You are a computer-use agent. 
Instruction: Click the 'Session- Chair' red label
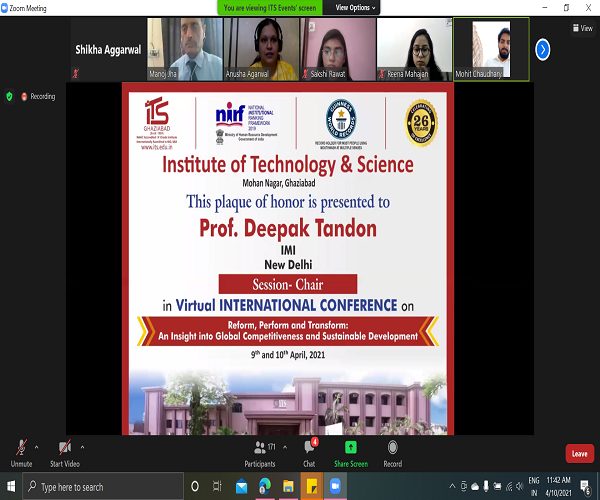pyautogui.click(x=288, y=284)
